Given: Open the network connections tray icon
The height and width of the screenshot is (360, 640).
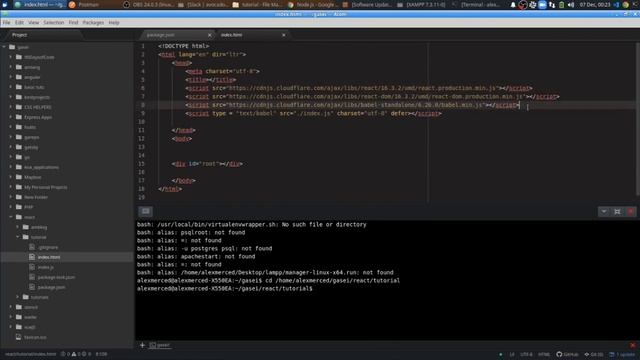Looking at the screenshot, I should tap(552, 5).
